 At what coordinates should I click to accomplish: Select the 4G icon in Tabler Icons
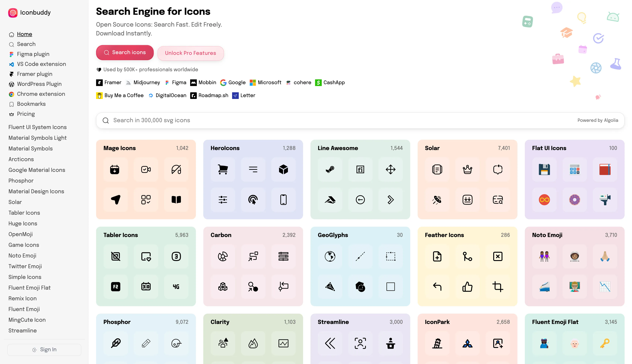pos(176,286)
